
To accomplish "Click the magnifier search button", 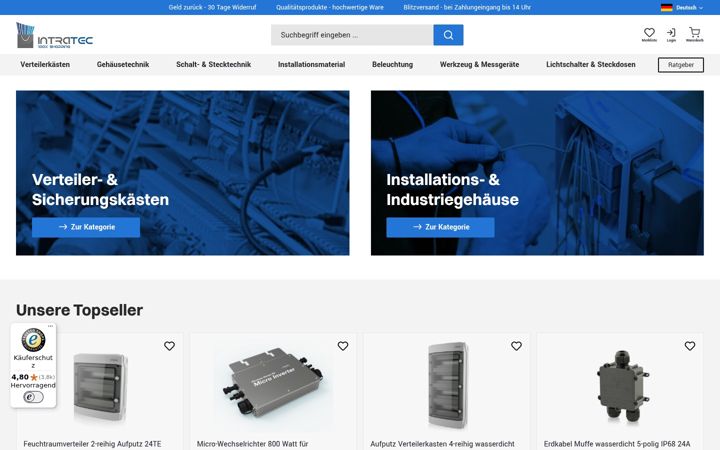I will click(x=448, y=35).
